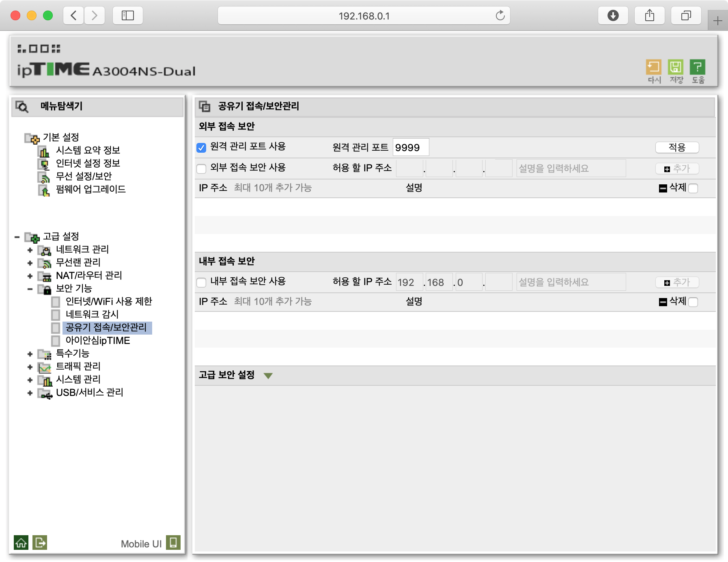The height and width of the screenshot is (562, 728).
Task: Click Safari downloads icon
Action: coord(613,16)
